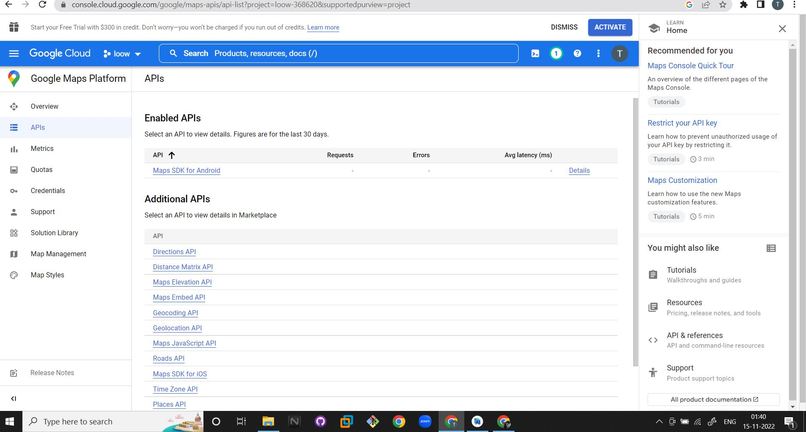Click the ACTIVATE button
Image resolution: width=806 pixels, height=432 pixels.
coord(610,27)
